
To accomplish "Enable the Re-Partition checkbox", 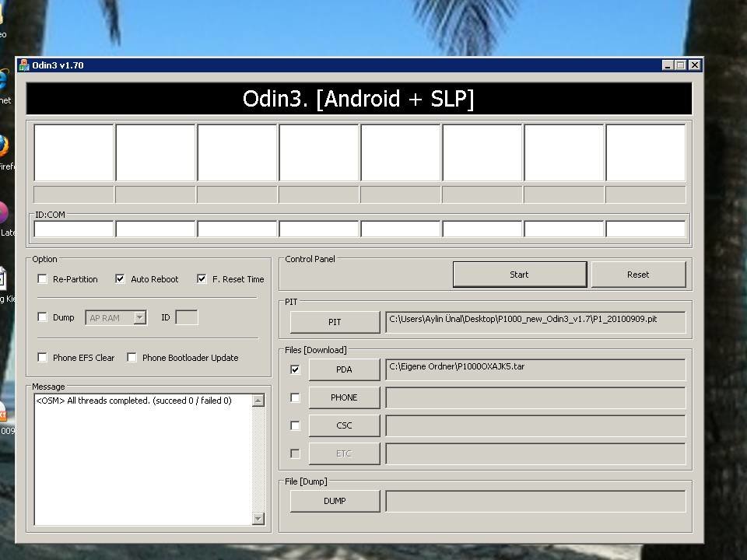I will coord(42,279).
